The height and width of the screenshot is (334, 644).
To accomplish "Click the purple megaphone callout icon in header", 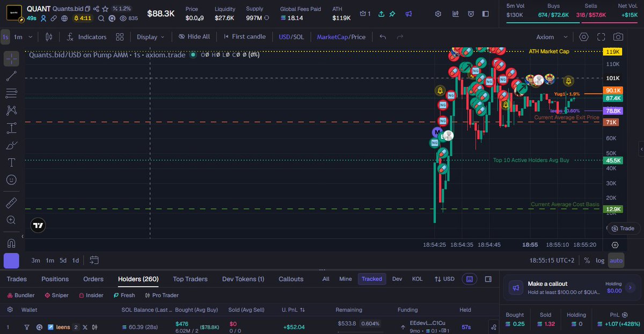I will tap(408, 14).
